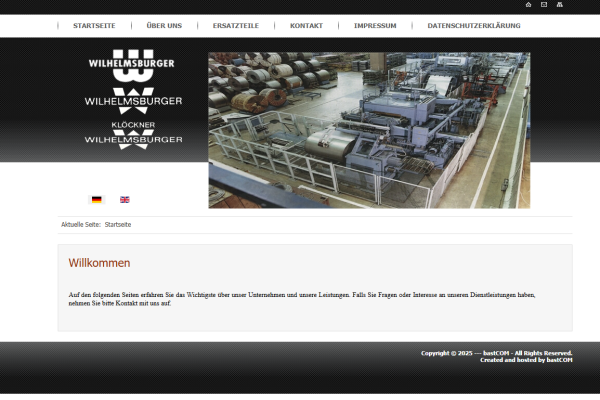Image resolution: width=600 pixels, height=400 pixels.
Task: Go to the Über Uns page
Action: 164,25
